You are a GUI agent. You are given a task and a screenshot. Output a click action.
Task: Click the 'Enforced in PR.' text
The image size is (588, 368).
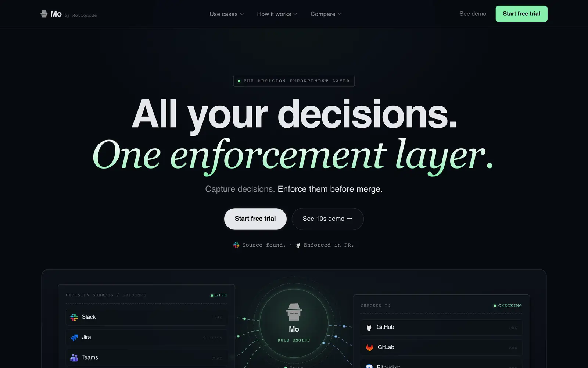(x=329, y=245)
